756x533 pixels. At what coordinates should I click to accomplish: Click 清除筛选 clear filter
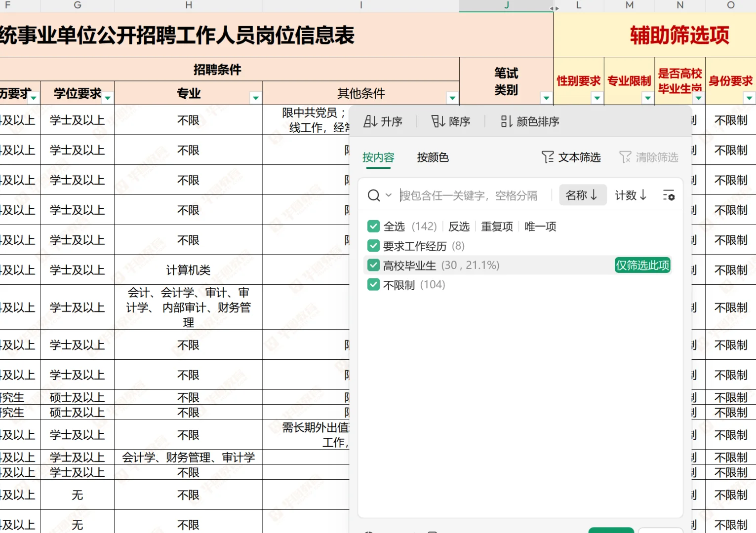[x=648, y=157]
